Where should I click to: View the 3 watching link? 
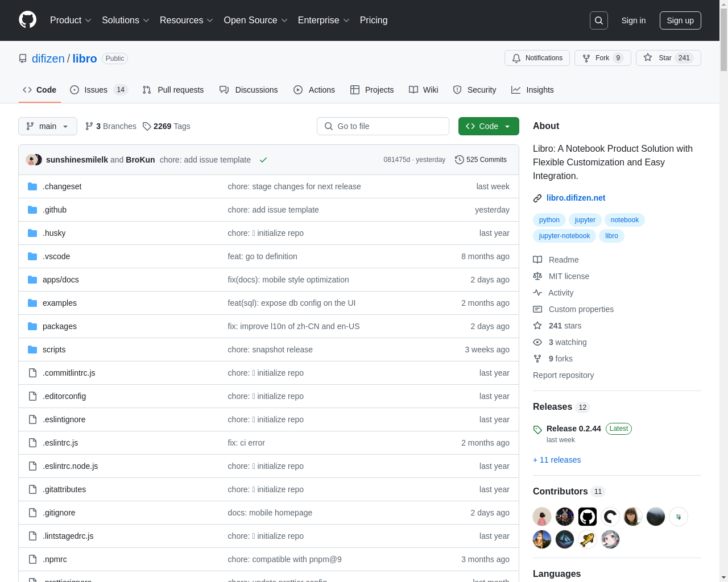click(x=560, y=342)
